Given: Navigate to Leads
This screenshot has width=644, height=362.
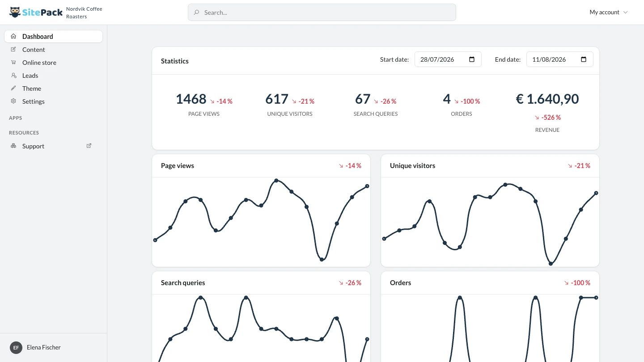Looking at the screenshot, I should 53,75.
